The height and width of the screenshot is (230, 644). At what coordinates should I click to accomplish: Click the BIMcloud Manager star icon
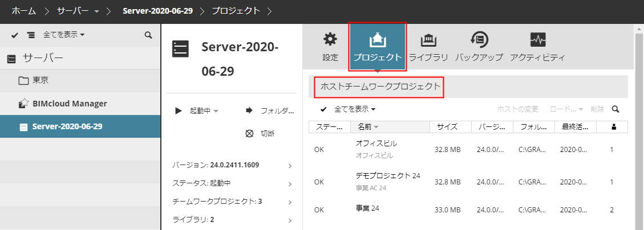pos(24,103)
